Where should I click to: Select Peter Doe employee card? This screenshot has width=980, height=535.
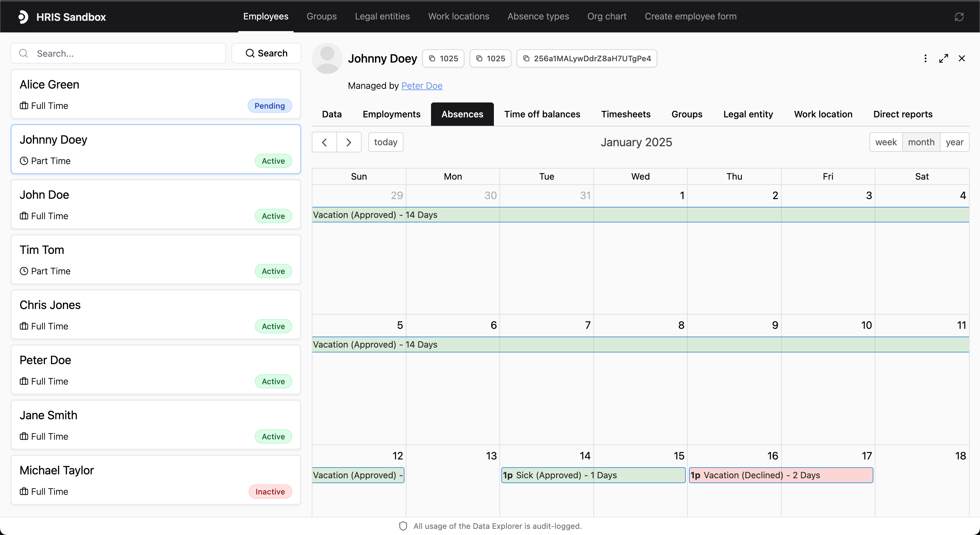[x=156, y=370]
